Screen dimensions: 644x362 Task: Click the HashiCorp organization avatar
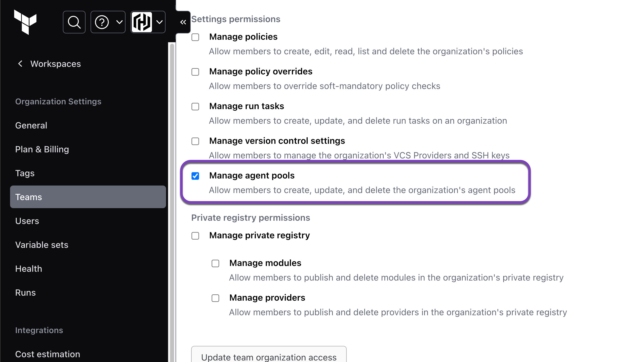pyautogui.click(x=142, y=22)
